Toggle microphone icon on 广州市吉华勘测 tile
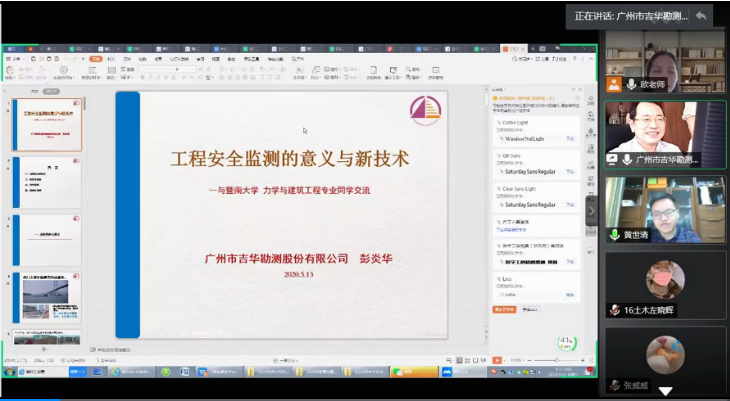 (627, 159)
